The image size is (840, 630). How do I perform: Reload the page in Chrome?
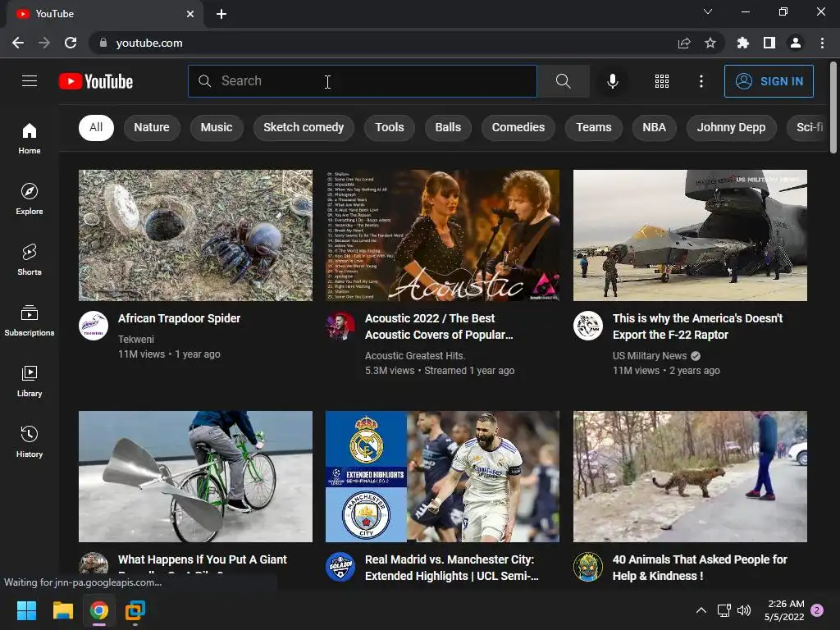pyautogui.click(x=71, y=43)
